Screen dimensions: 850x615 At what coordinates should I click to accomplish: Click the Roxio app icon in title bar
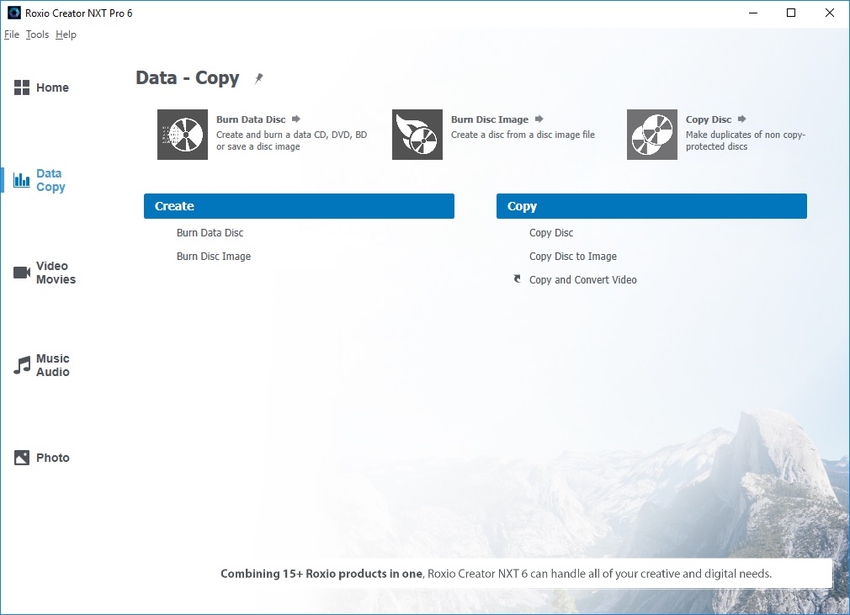click(x=14, y=12)
